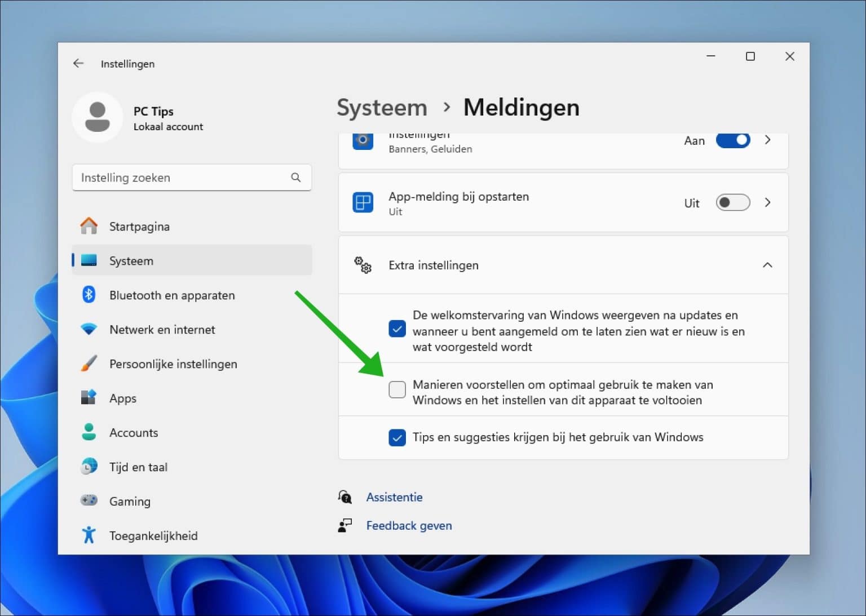Click the Startpagina home icon
The image size is (866, 616).
click(89, 225)
